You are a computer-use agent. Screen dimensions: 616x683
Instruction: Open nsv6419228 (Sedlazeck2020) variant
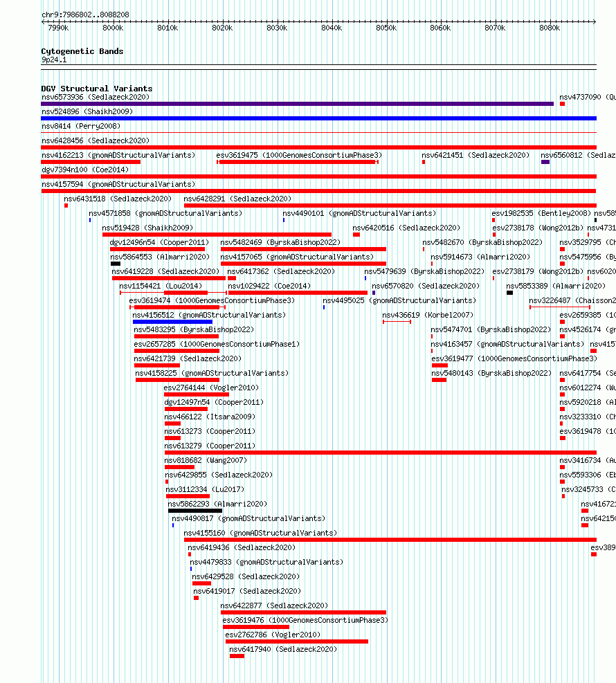point(165,271)
